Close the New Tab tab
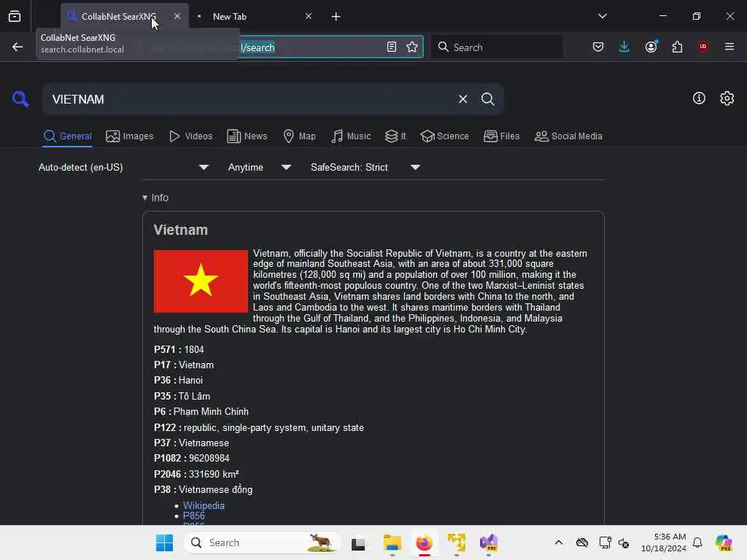The image size is (747, 560). (309, 16)
